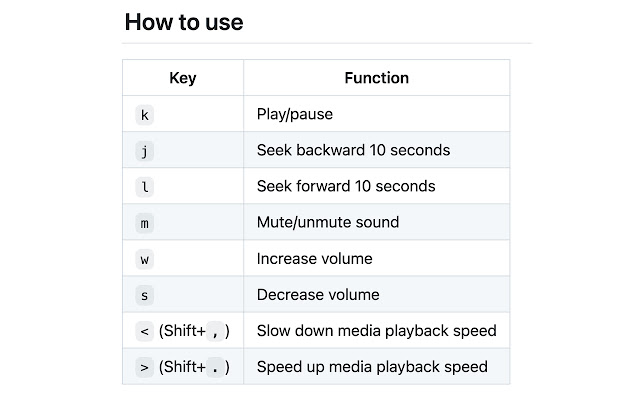The height and width of the screenshot is (400, 640).
Task: Click the w key badge
Action: click(145, 259)
